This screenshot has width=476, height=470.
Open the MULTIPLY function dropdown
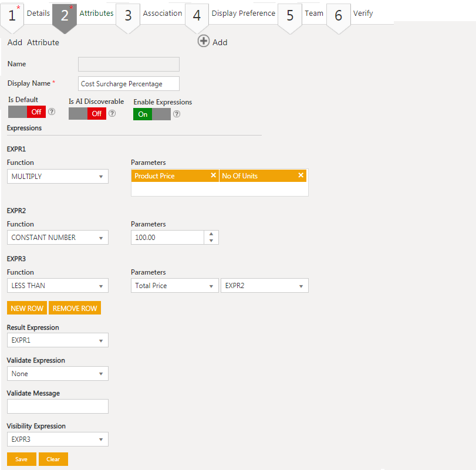pos(58,176)
